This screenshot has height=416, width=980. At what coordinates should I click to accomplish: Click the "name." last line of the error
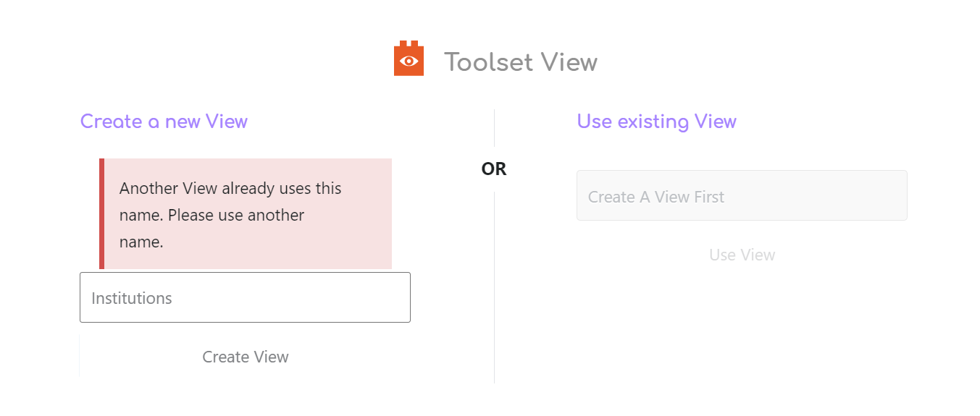[x=141, y=242]
